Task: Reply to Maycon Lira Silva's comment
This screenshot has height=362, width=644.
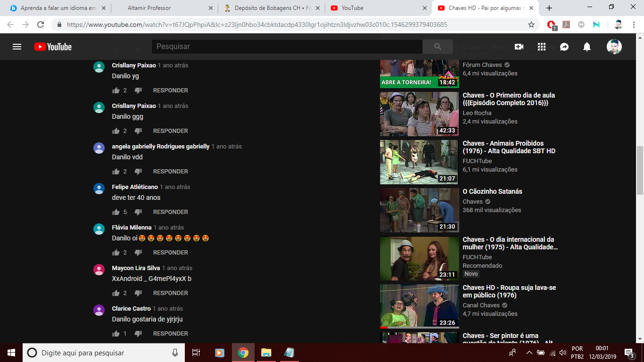Action: pyautogui.click(x=171, y=293)
